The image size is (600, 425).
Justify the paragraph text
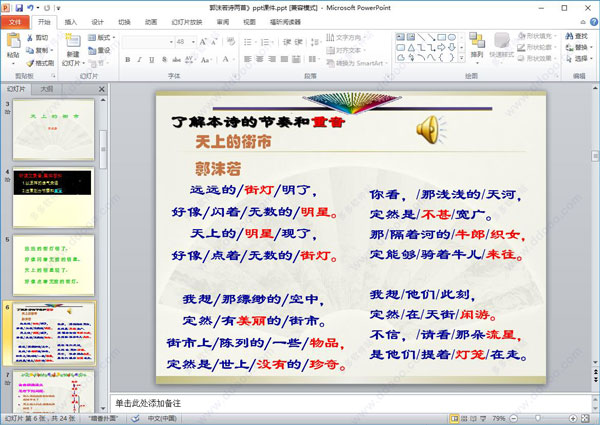click(284, 59)
